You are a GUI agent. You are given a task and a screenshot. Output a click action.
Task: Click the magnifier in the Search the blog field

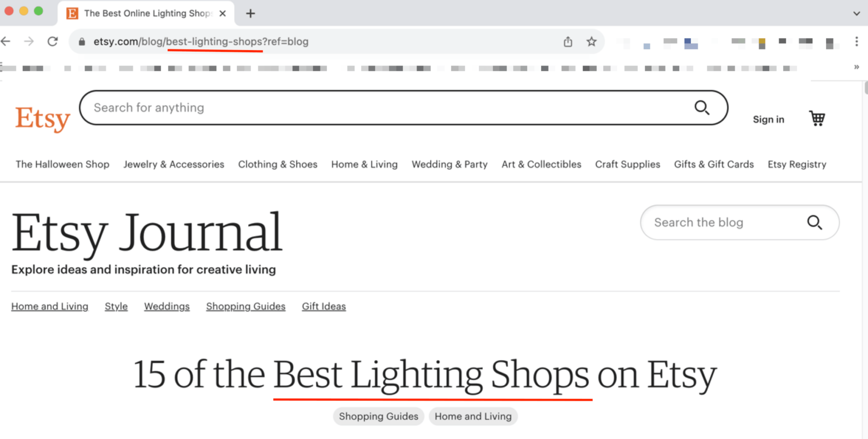(x=815, y=222)
